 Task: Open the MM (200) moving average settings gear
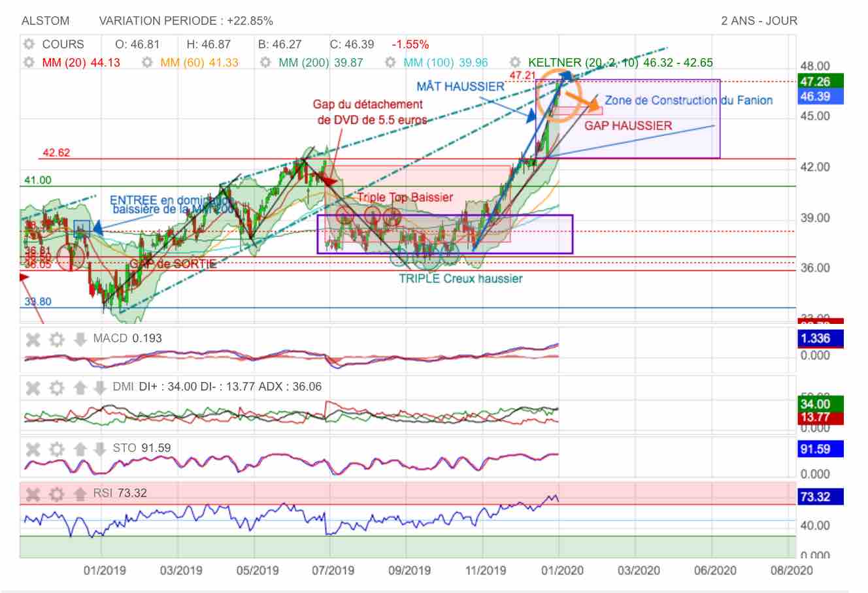[265, 63]
